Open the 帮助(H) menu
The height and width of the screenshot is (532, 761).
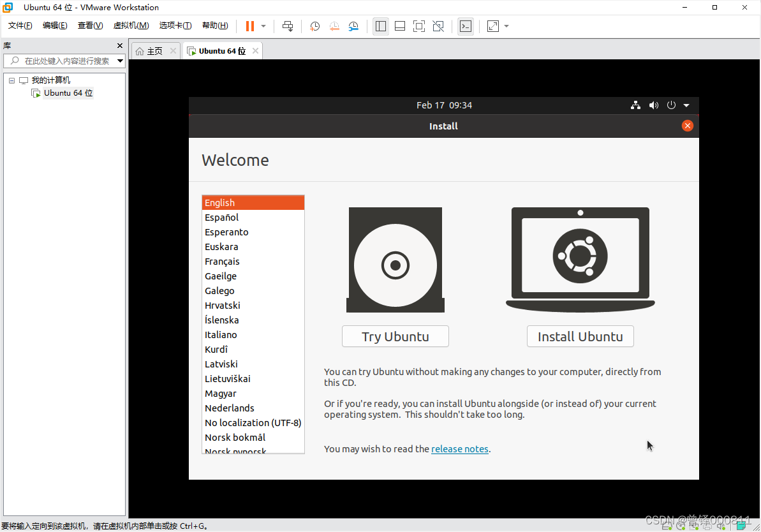tap(215, 26)
